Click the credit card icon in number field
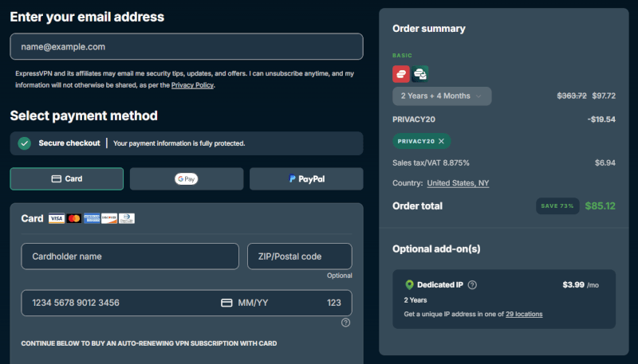The image size is (638, 364). 226,303
